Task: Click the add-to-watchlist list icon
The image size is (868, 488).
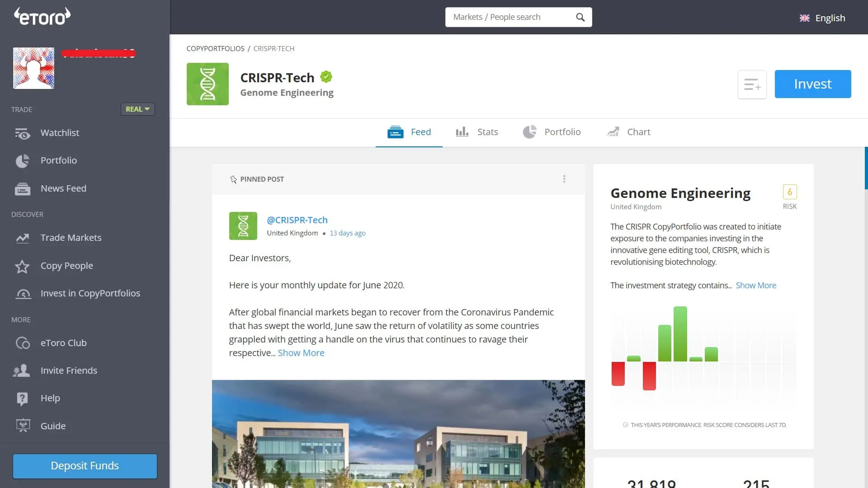Action: pyautogui.click(x=752, y=84)
